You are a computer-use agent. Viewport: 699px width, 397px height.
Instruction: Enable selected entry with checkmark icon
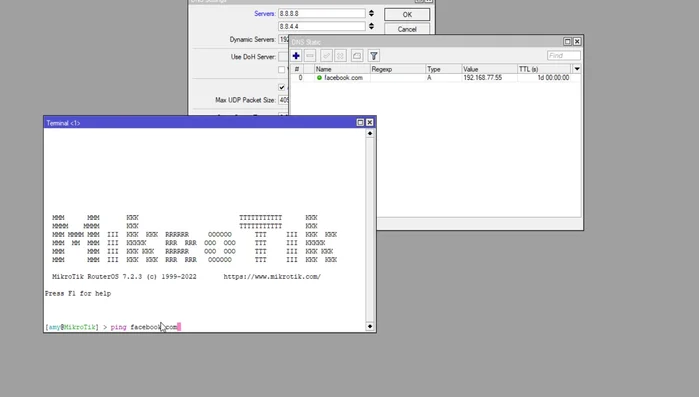(326, 56)
